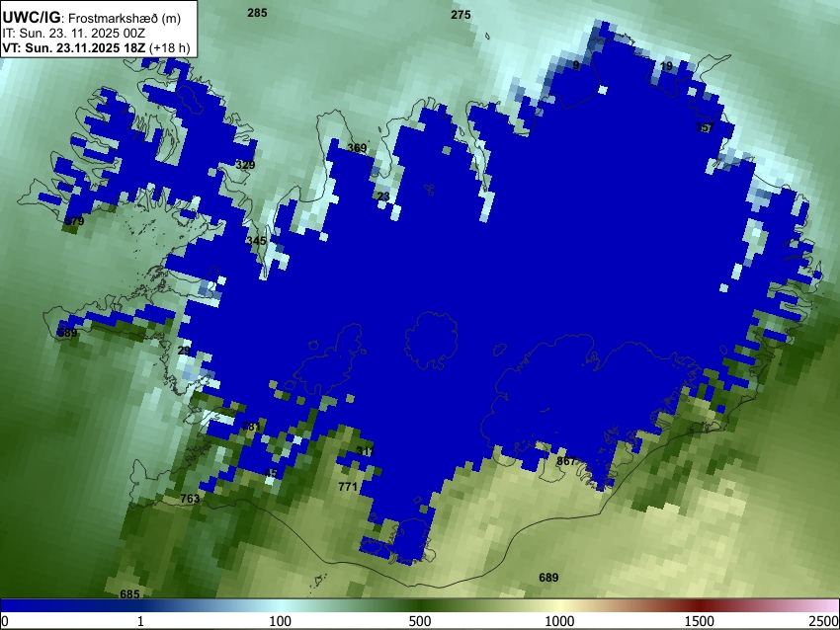Click the "867" value label
840x630 pixels.
tap(566, 461)
